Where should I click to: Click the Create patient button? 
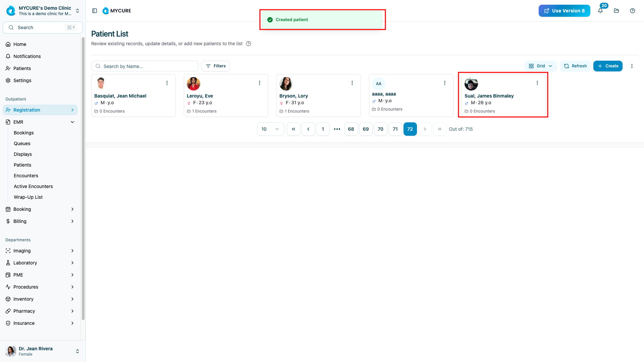pos(608,66)
